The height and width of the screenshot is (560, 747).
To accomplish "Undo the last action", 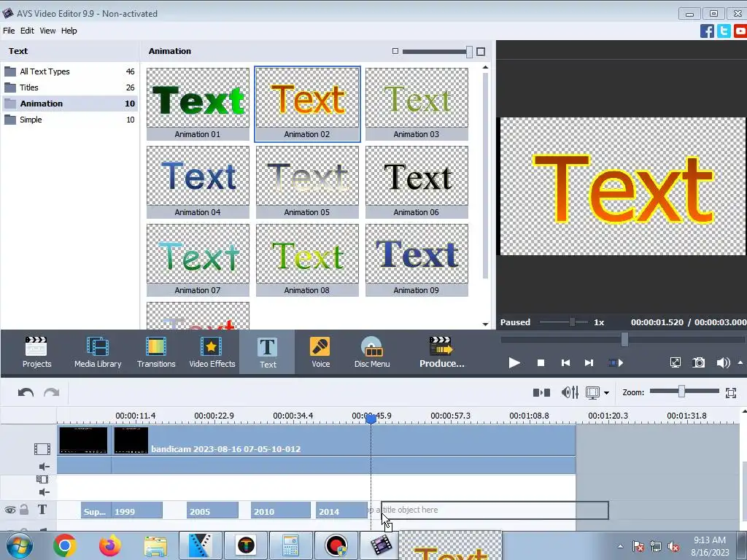I will 26,392.
